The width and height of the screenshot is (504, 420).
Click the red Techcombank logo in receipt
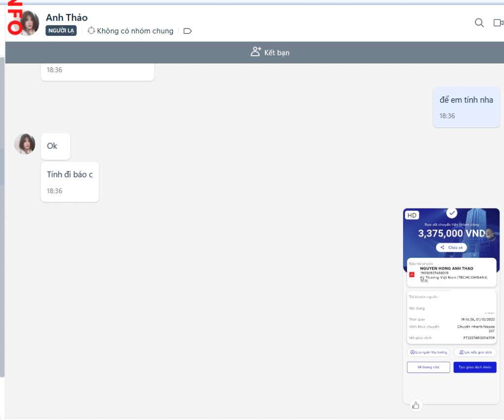(x=412, y=274)
